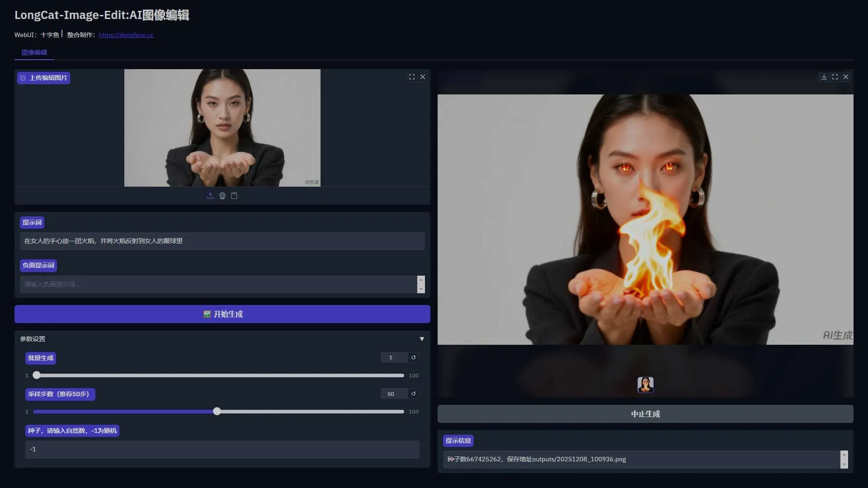
Task: Click the seed number input field
Action: click(222, 449)
